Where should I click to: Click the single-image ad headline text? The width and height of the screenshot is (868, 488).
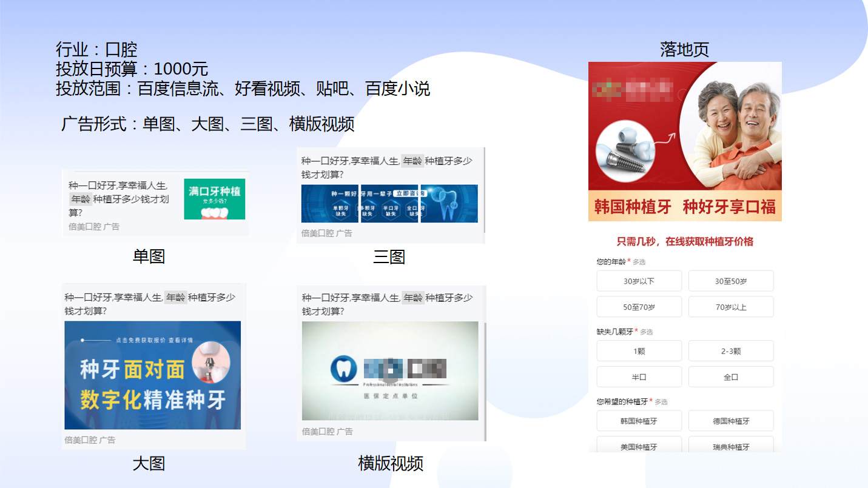pos(119,199)
